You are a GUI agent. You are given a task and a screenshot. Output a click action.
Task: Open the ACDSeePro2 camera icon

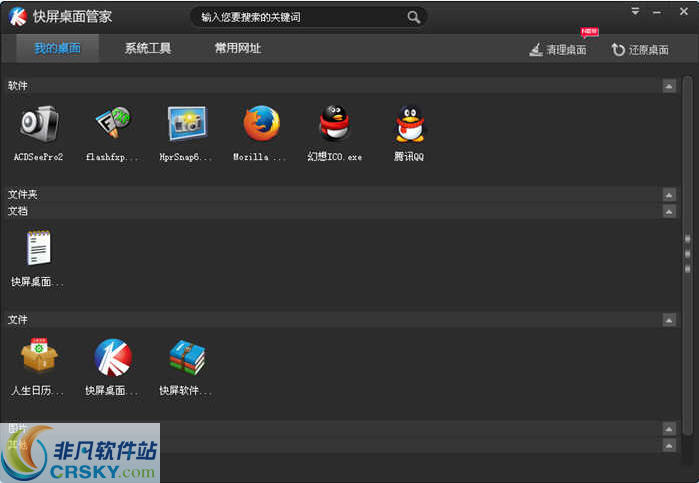point(39,124)
